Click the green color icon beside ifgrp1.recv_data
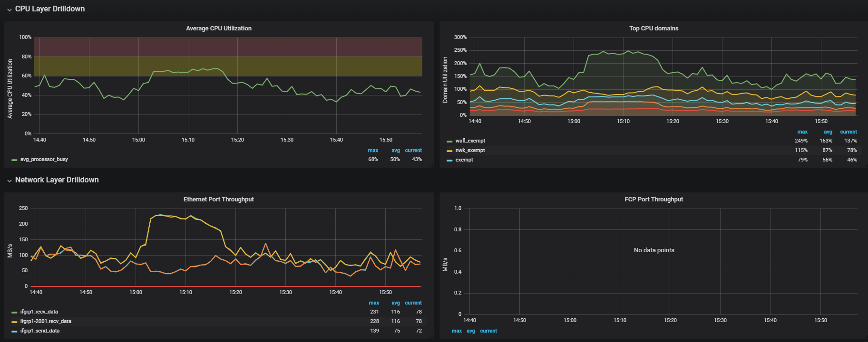This screenshot has height=342, width=868. point(14,313)
